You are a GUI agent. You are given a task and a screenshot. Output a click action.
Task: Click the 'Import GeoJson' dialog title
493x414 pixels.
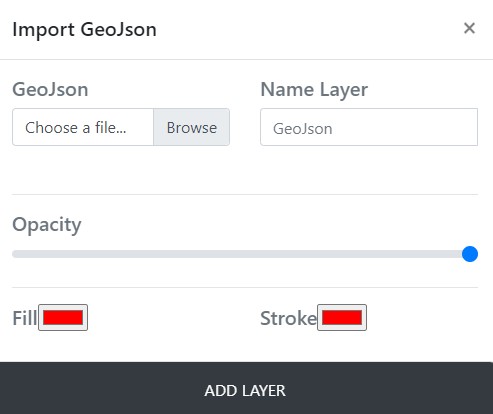[x=84, y=29]
